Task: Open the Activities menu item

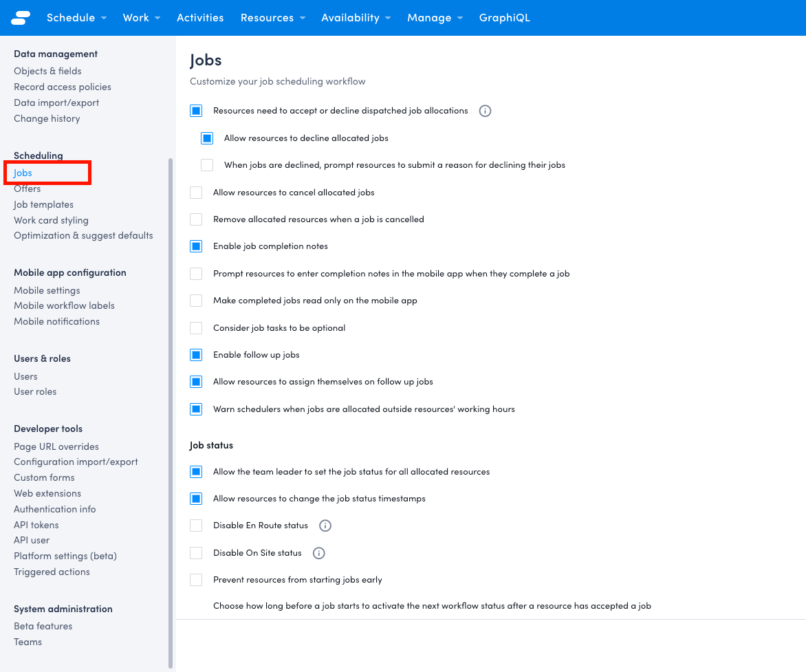Action: click(200, 17)
